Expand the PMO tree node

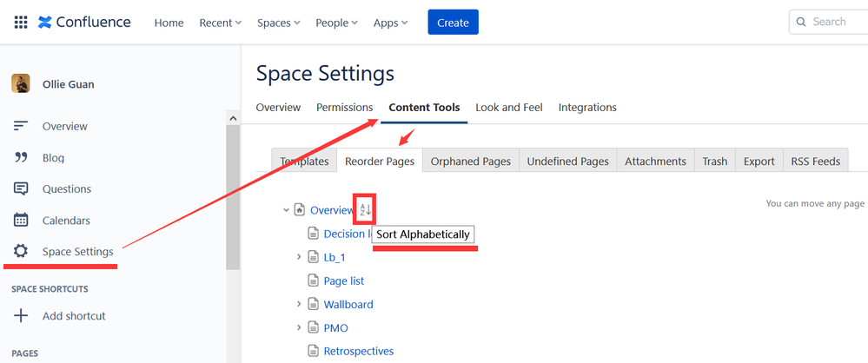click(x=299, y=327)
